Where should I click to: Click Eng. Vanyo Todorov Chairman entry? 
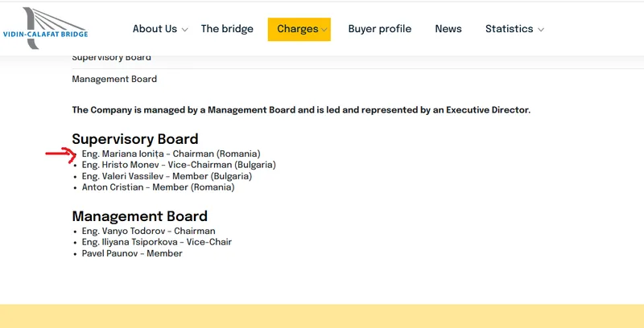[x=148, y=231]
